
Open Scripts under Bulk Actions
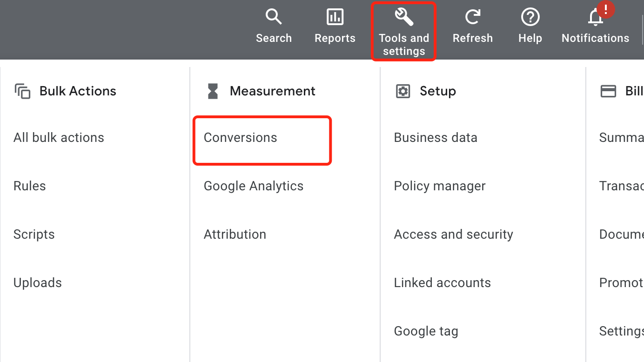pyautogui.click(x=34, y=235)
